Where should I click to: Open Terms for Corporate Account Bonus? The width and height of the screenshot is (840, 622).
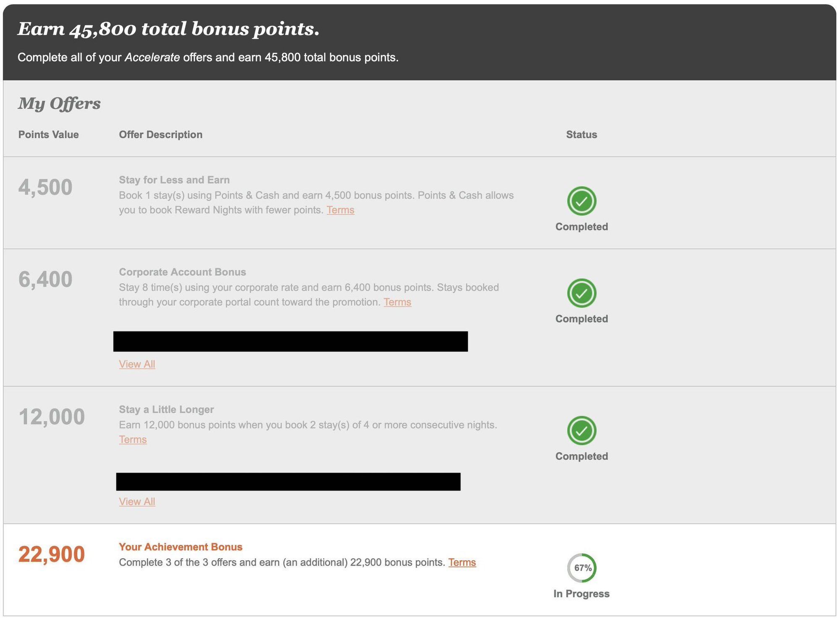pyautogui.click(x=397, y=302)
